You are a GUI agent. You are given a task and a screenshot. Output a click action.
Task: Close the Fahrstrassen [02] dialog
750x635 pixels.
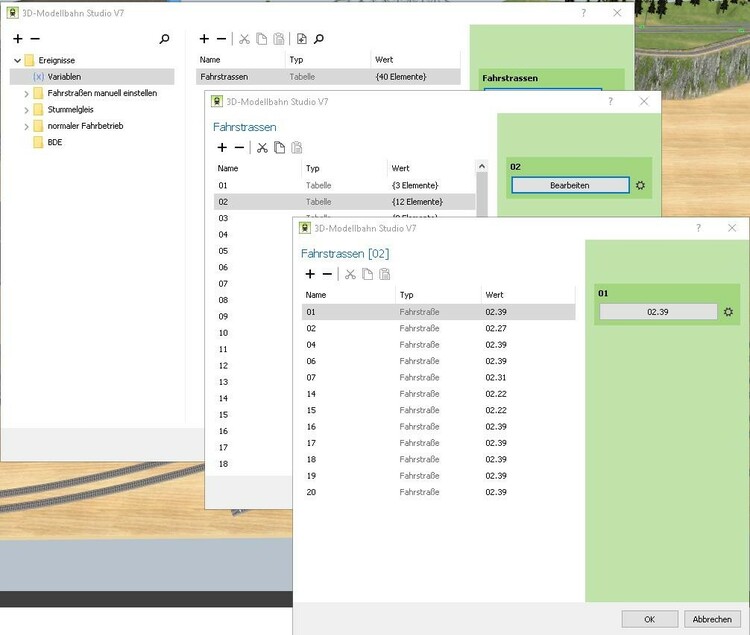(x=732, y=228)
